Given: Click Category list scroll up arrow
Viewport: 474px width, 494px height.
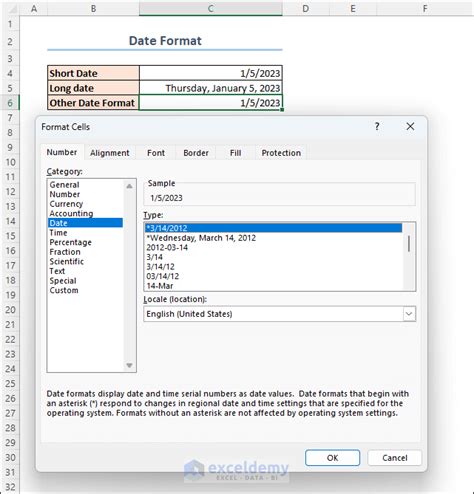Looking at the screenshot, I should [129, 186].
